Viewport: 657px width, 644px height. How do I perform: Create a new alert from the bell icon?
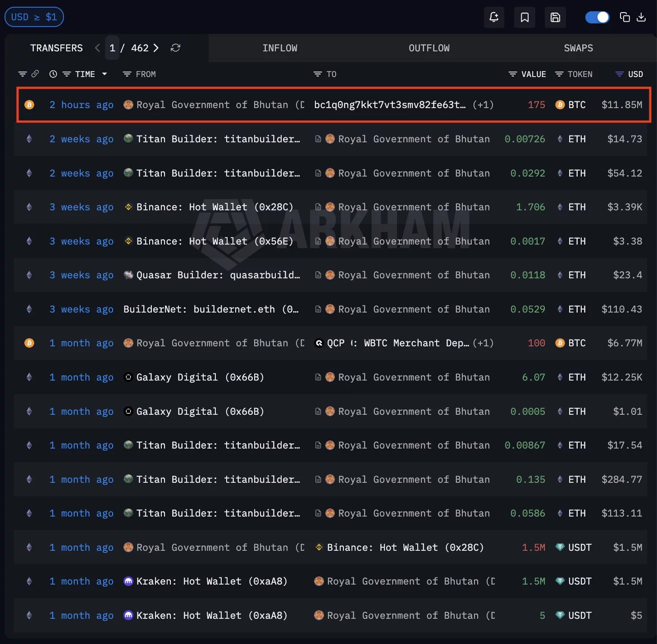(494, 17)
